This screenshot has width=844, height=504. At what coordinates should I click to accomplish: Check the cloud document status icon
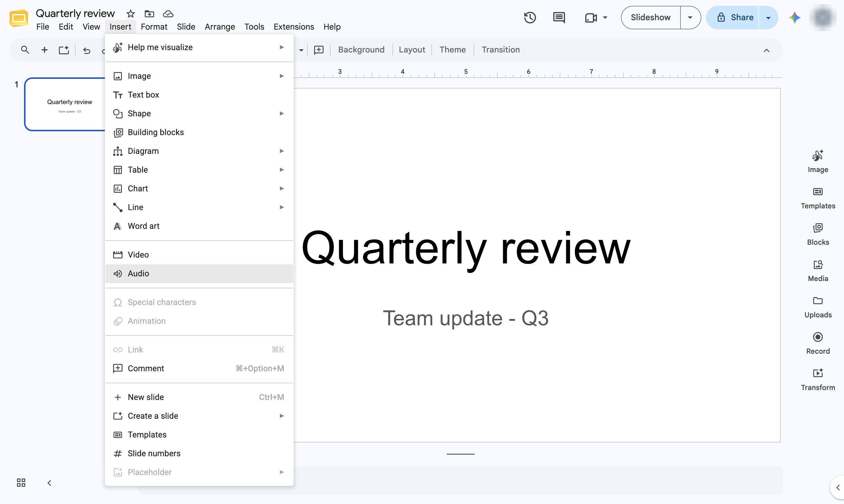click(x=168, y=14)
